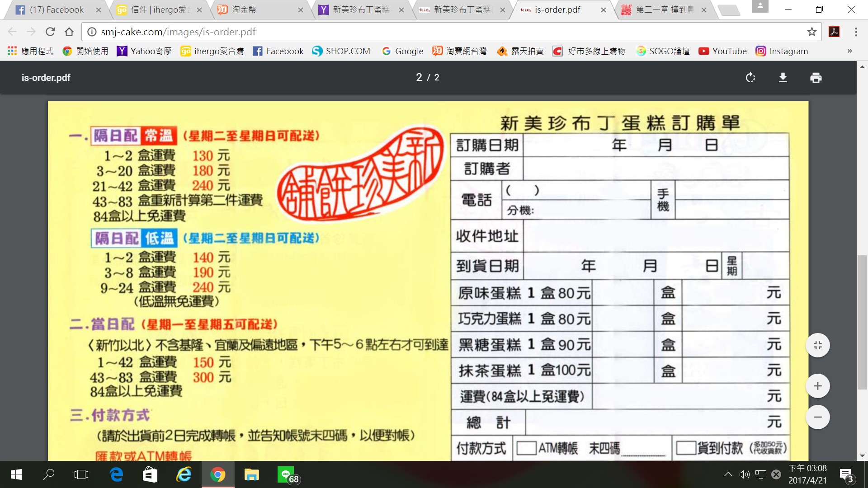Viewport: 868px width, 488px height.
Task: View site information for smj-cake.com
Action: point(92,32)
